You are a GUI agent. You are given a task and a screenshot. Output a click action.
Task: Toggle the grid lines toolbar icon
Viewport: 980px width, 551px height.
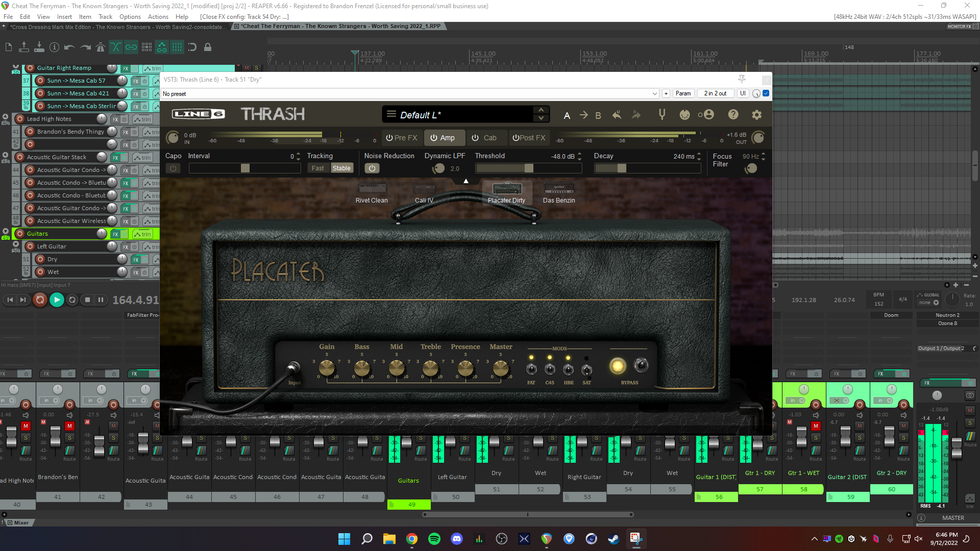(x=177, y=47)
